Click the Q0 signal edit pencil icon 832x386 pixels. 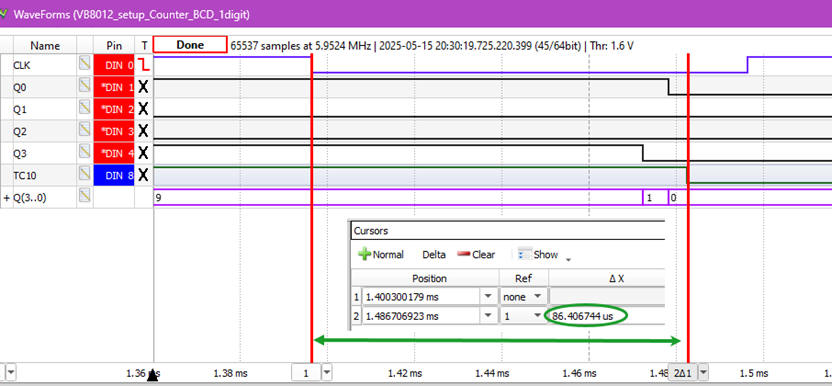(x=84, y=86)
